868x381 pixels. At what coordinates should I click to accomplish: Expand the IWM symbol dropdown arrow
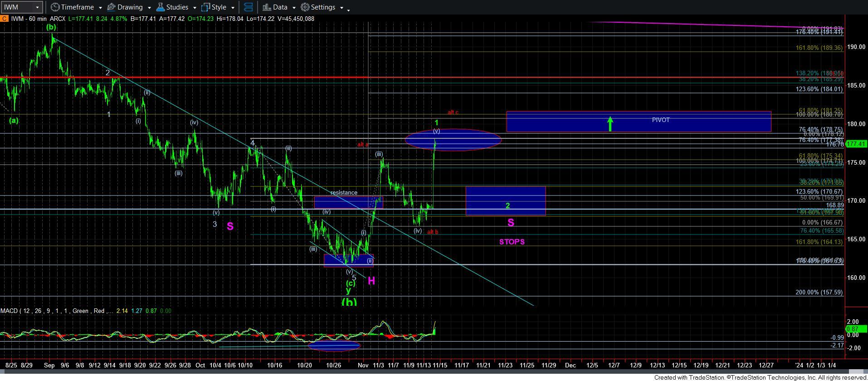[38, 7]
